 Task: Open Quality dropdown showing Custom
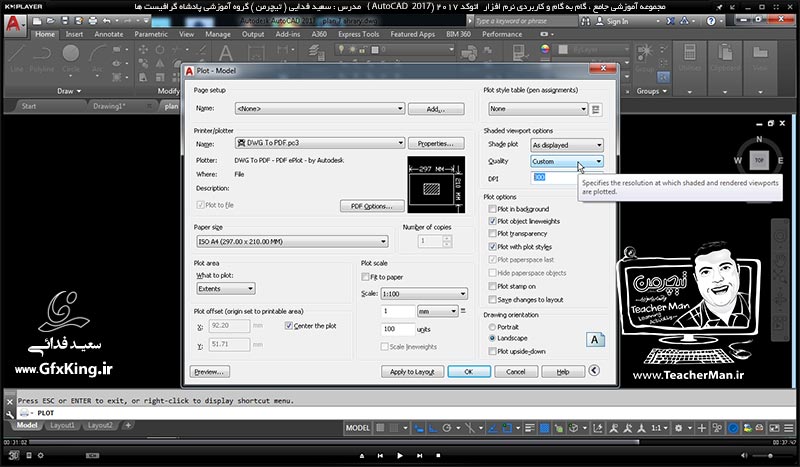[x=566, y=161]
